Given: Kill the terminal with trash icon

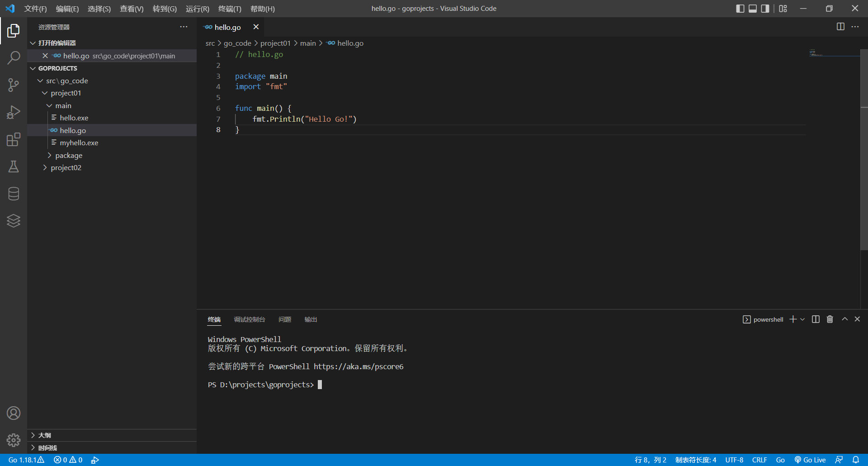Looking at the screenshot, I should coord(830,319).
